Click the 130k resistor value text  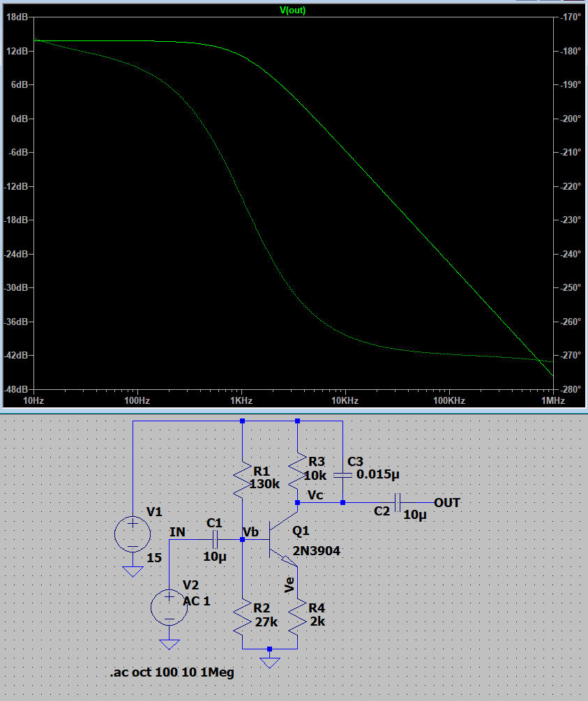tap(265, 483)
